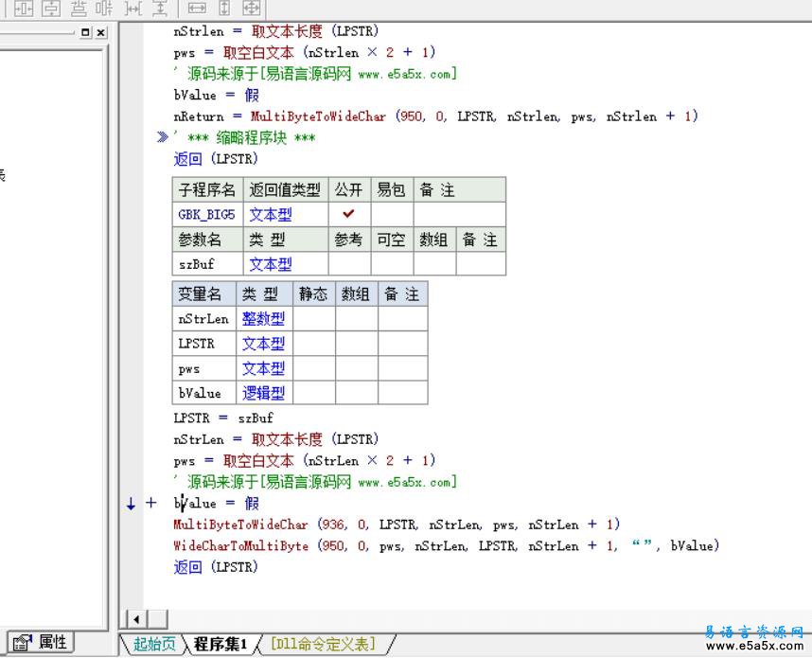
Task: Click WideCharToMultiByte (950 code line
Action: click(447, 545)
